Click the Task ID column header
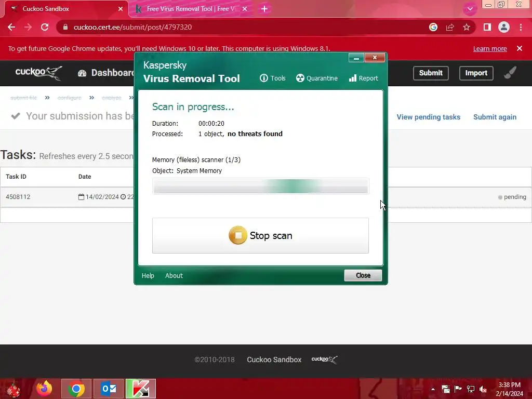This screenshot has height=399, width=532. [16, 177]
